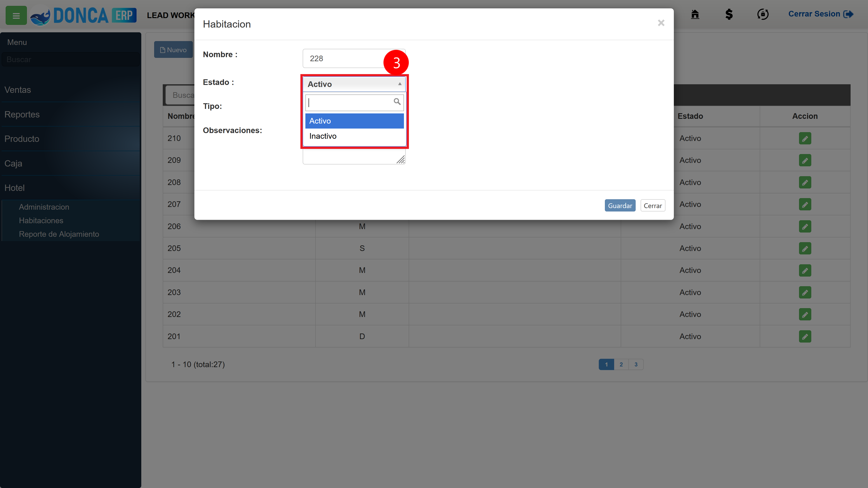Click room name 204 cell
Viewport: 868px width, 488px height.
(x=239, y=270)
